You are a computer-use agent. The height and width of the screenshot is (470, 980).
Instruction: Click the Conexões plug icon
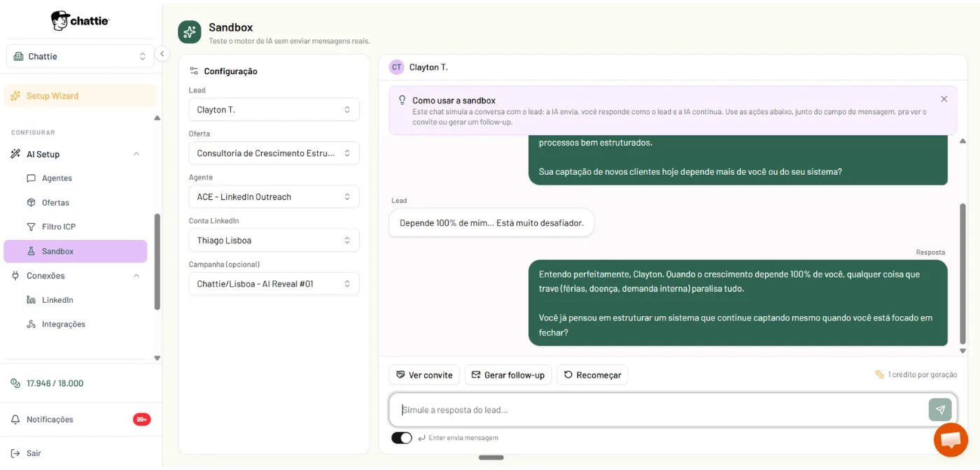coord(15,276)
